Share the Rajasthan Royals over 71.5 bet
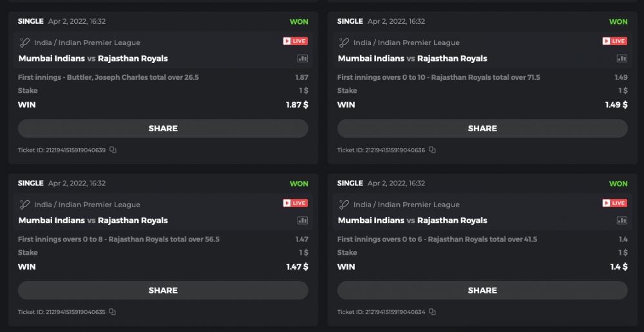Image resolution: width=644 pixels, height=332 pixels. click(482, 129)
